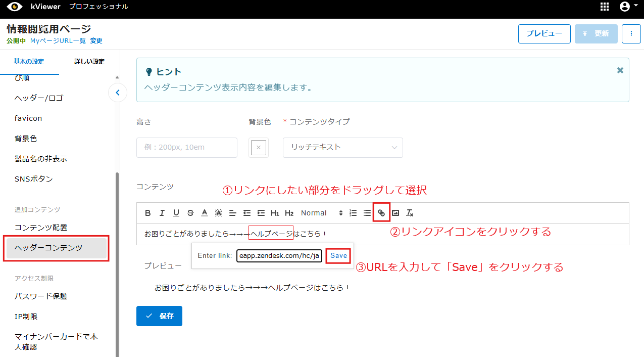Apply italic formatting in the toolbar

(162, 212)
